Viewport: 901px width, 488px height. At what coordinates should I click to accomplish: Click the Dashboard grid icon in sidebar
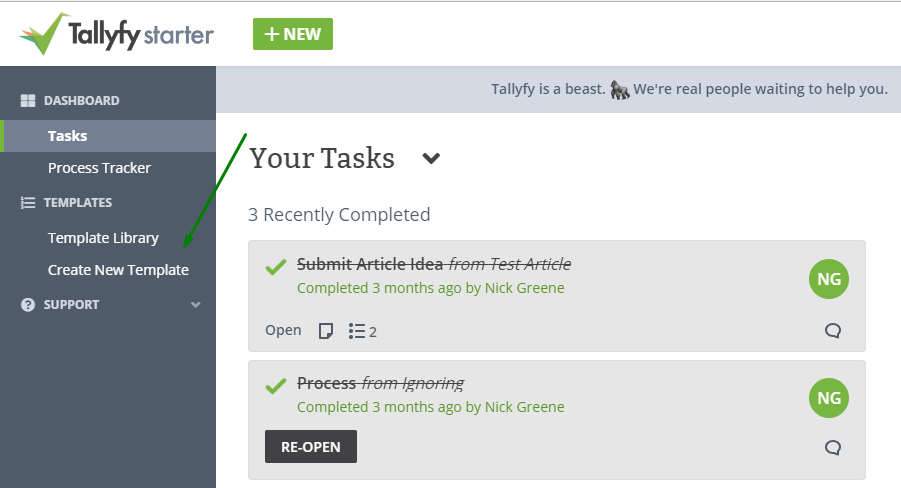(28, 101)
